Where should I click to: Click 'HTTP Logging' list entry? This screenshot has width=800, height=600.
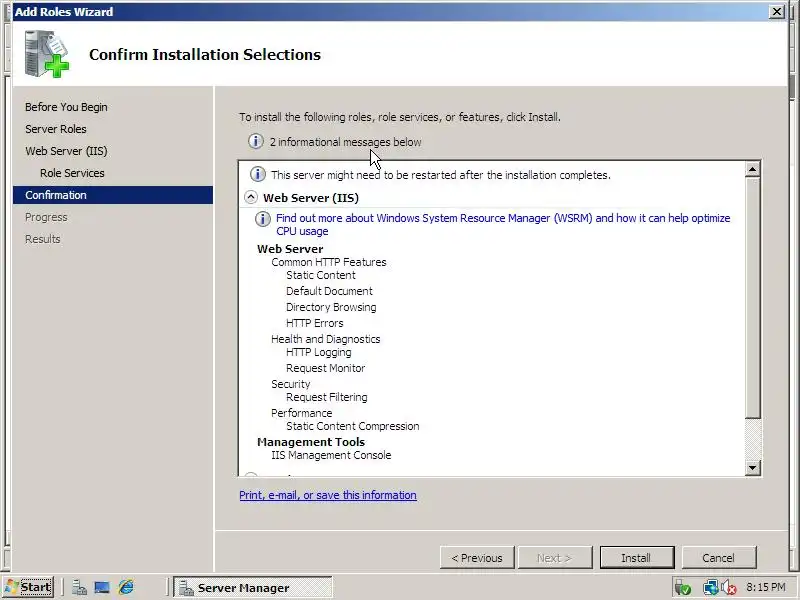click(318, 353)
